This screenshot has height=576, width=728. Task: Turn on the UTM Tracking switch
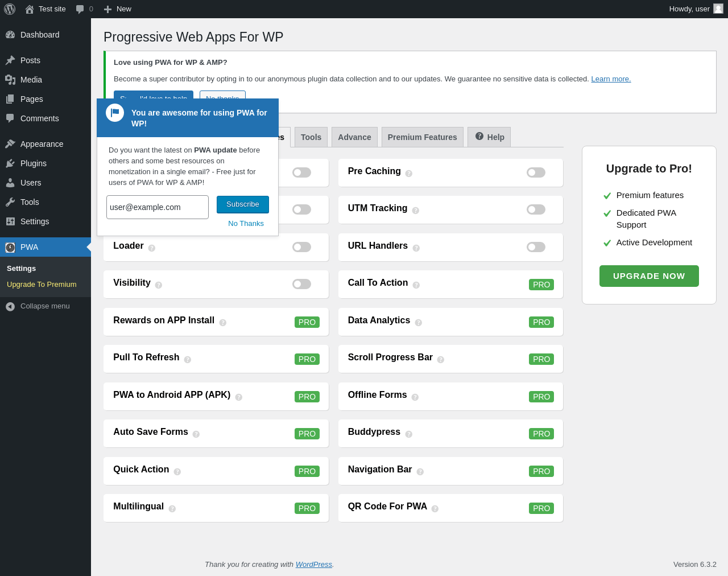tap(536, 209)
